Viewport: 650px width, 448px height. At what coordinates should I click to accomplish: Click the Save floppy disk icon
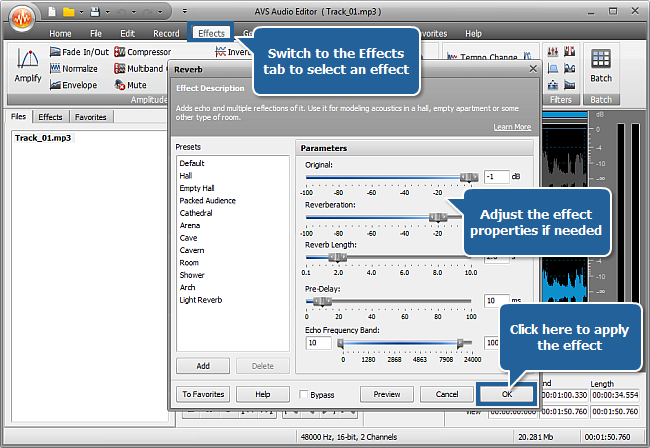point(95,12)
